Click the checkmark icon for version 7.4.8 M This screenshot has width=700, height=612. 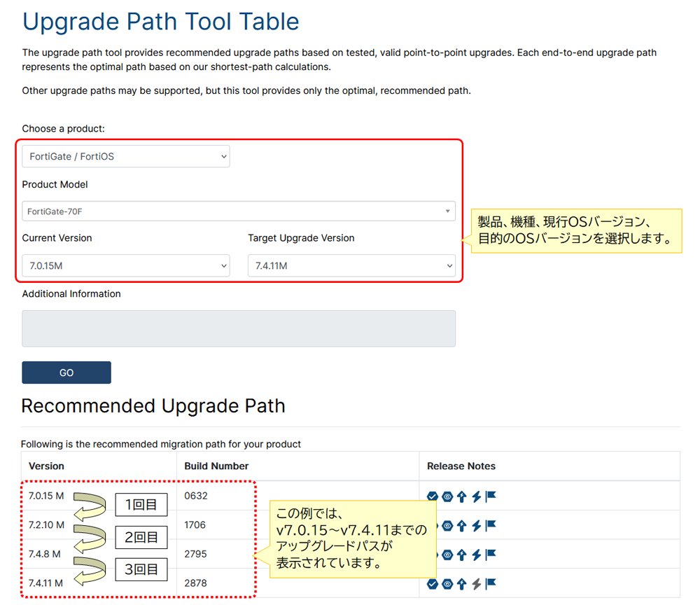point(432,554)
